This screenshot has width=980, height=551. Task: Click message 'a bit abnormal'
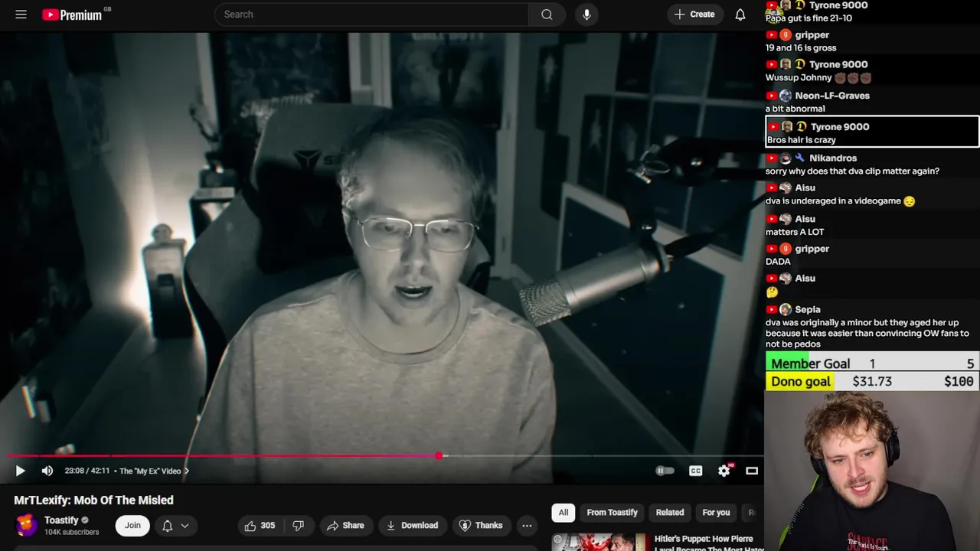coord(795,109)
